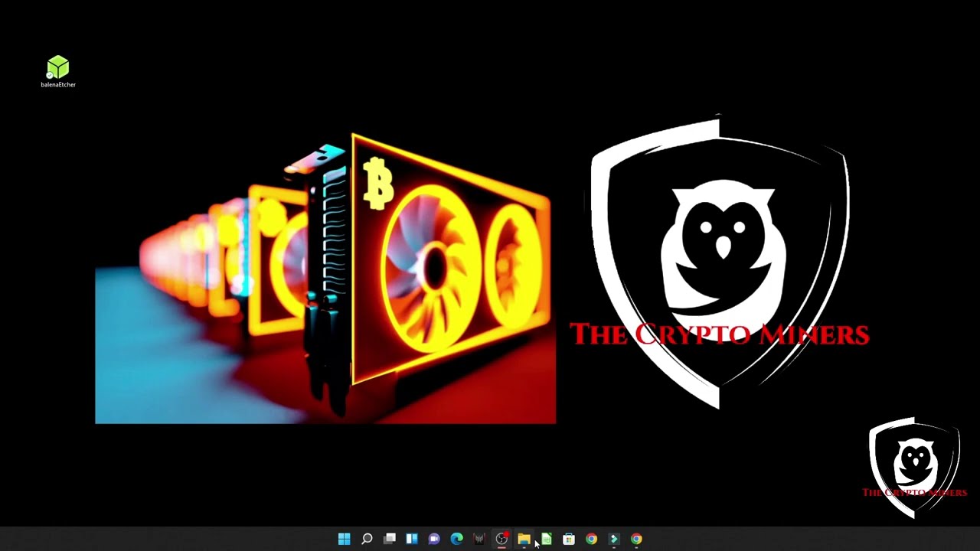Screen dimensions: 980x551
Task: Launch Teams Chat from the taskbar
Action: tap(434, 539)
